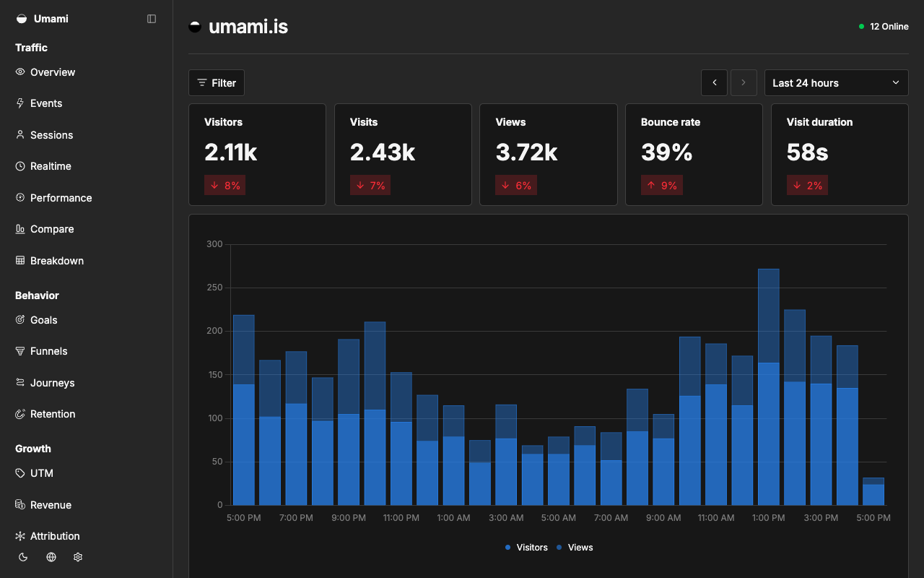Click the Breakdown table icon

(20, 261)
